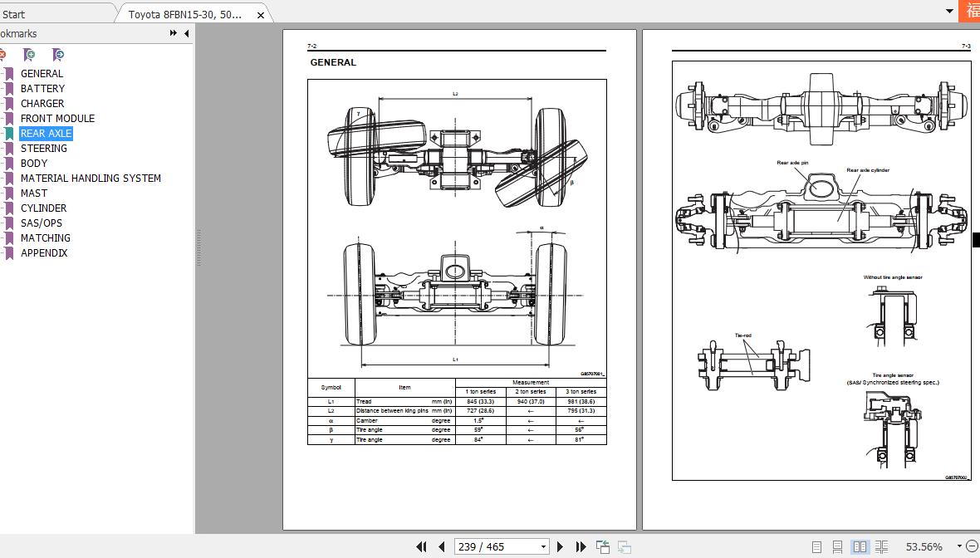Click the 940 (37.0) table cell
The image size is (980, 558).
point(531,402)
